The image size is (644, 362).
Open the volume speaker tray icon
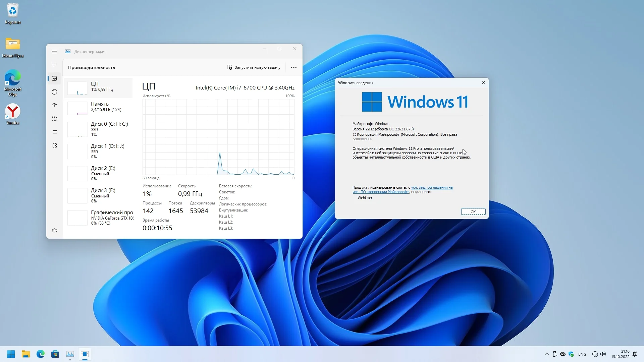pos(603,354)
